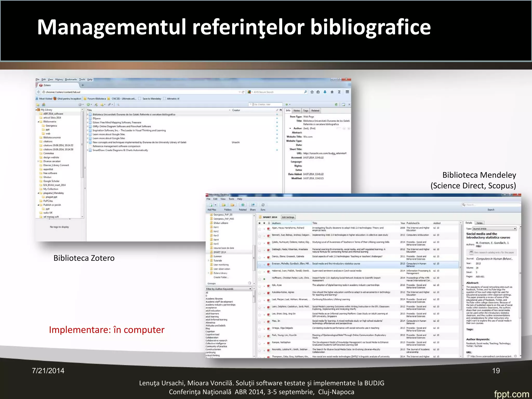This screenshot has width=532, height=399.
Task: Open Tools menu in Mendeley Desktop
Action: (231, 199)
